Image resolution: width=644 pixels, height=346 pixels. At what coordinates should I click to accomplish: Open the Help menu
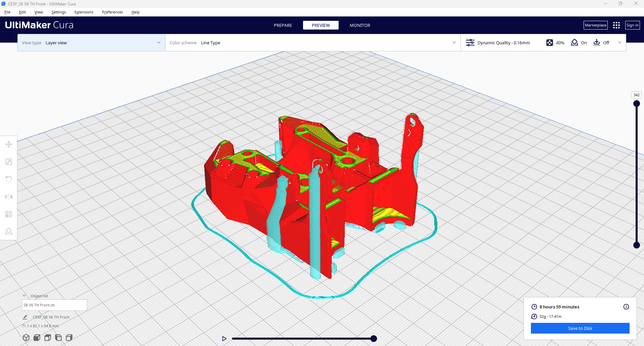136,12
